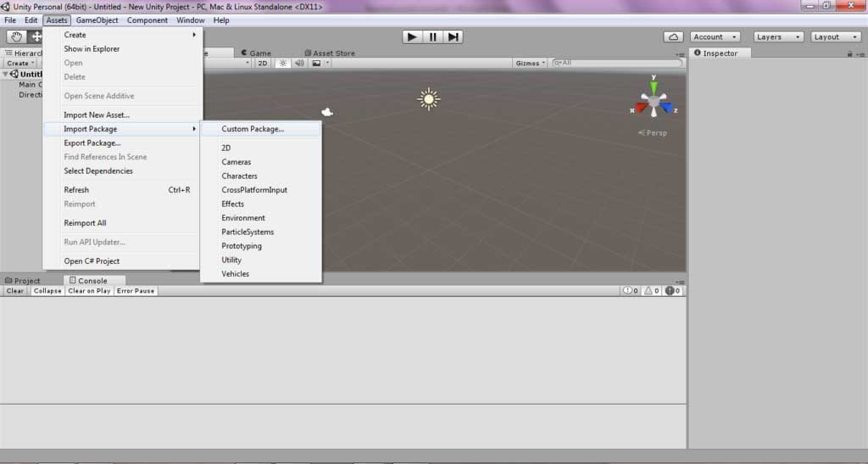Image resolution: width=868 pixels, height=464 pixels.
Task: Switch to the Game tab
Action: [256, 53]
